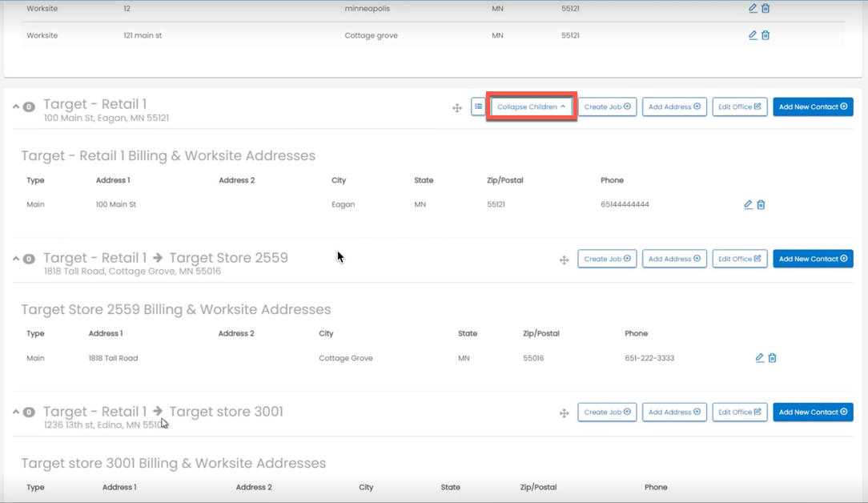Edit the 1818 Tall Road address row
Screen dimensions: 868x503
(759, 358)
